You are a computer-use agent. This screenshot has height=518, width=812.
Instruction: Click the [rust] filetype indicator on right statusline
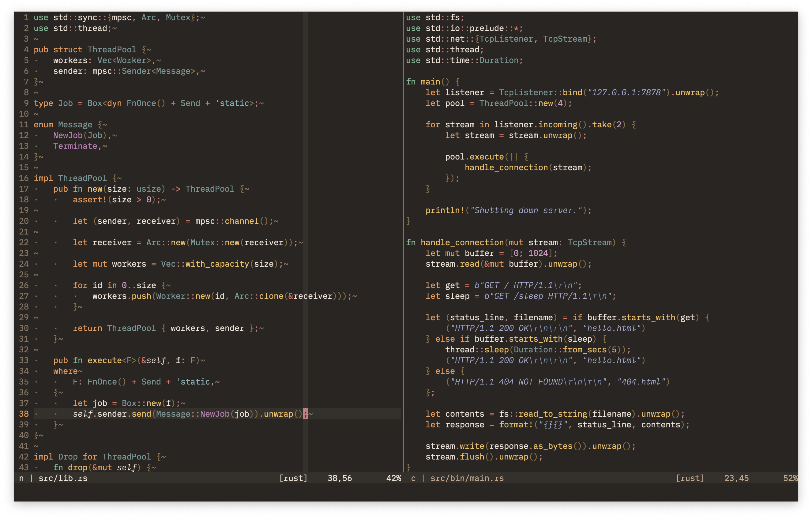click(690, 478)
